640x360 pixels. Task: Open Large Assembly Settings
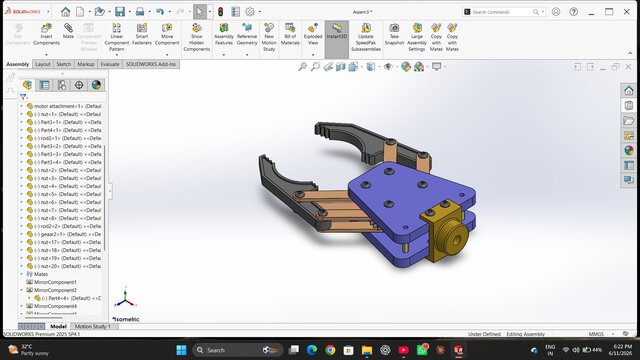(417, 37)
